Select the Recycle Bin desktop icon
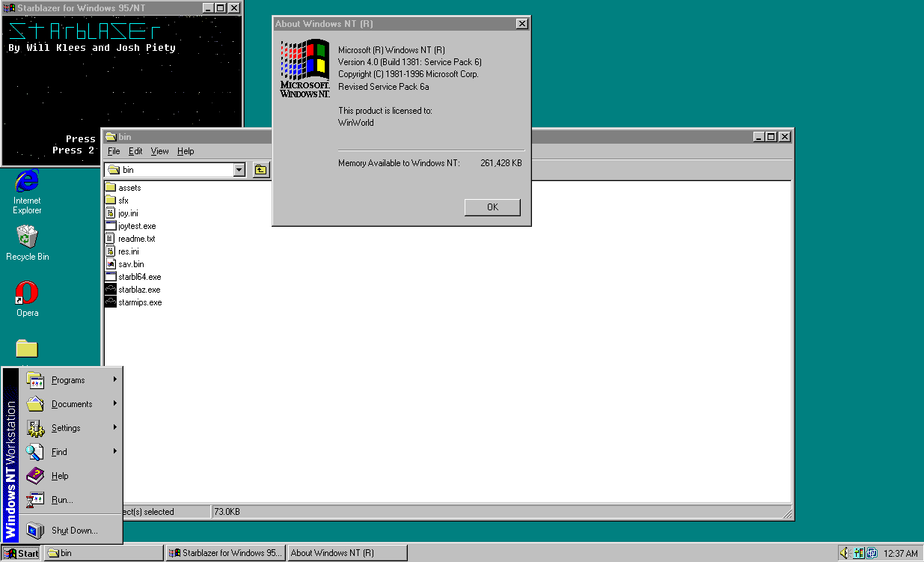Screen dimensions: 924x562 27,238
